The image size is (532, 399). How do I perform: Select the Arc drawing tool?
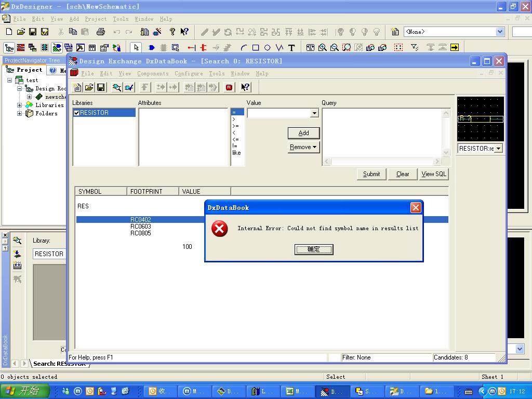(x=244, y=47)
